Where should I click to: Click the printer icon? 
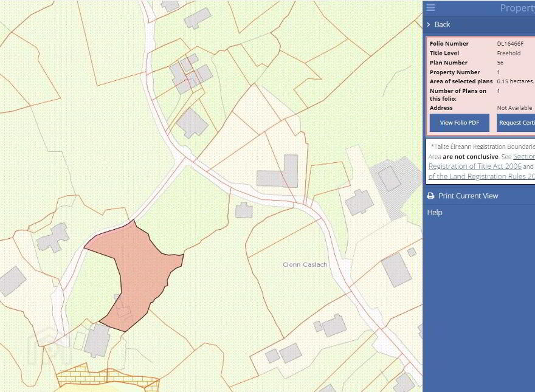click(430, 196)
